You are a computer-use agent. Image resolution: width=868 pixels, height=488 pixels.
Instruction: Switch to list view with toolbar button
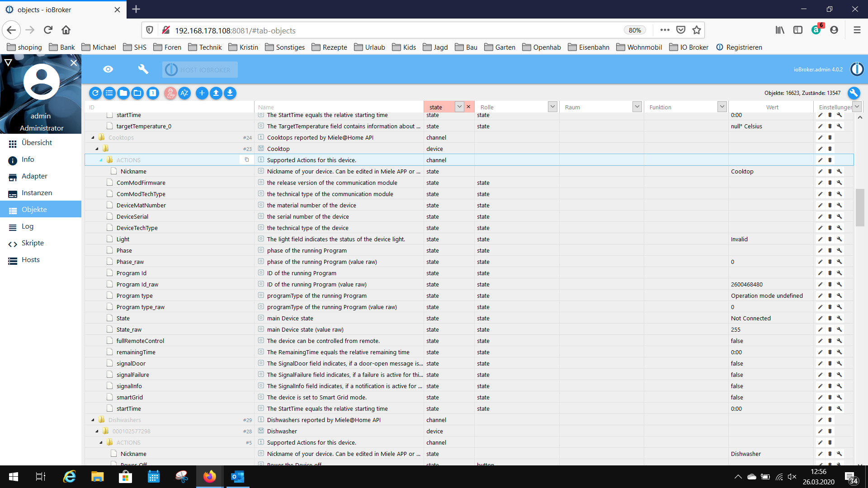tap(109, 93)
